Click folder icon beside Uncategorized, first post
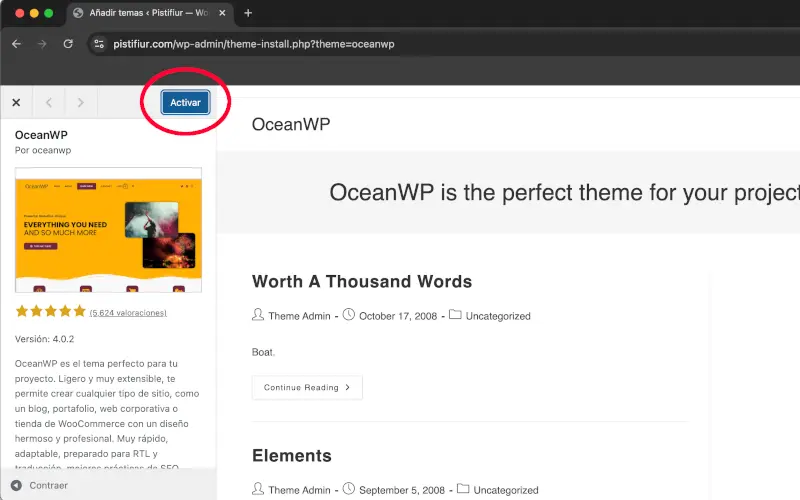The width and height of the screenshot is (800, 500). pyautogui.click(x=455, y=315)
